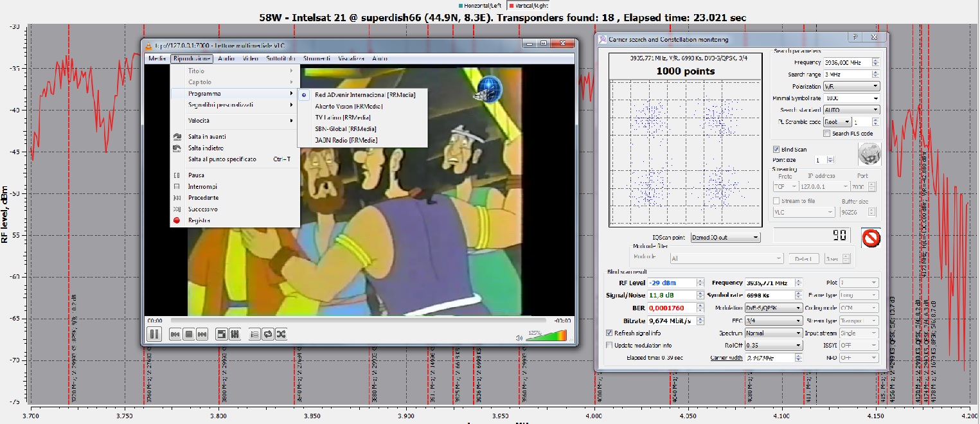Select Interrompi in the Riproduzione menu

click(x=235, y=186)
